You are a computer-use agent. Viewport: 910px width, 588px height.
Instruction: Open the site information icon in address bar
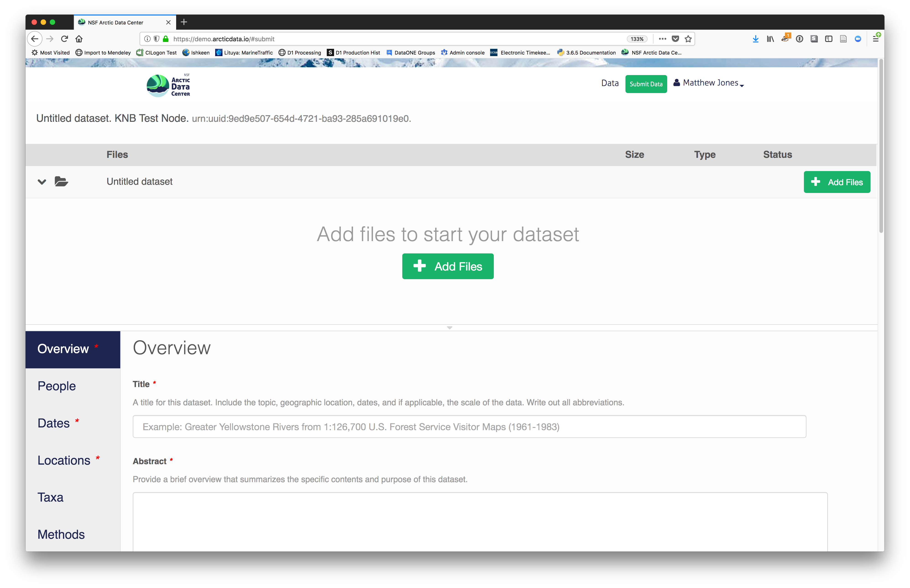click(x=147, y=39)
